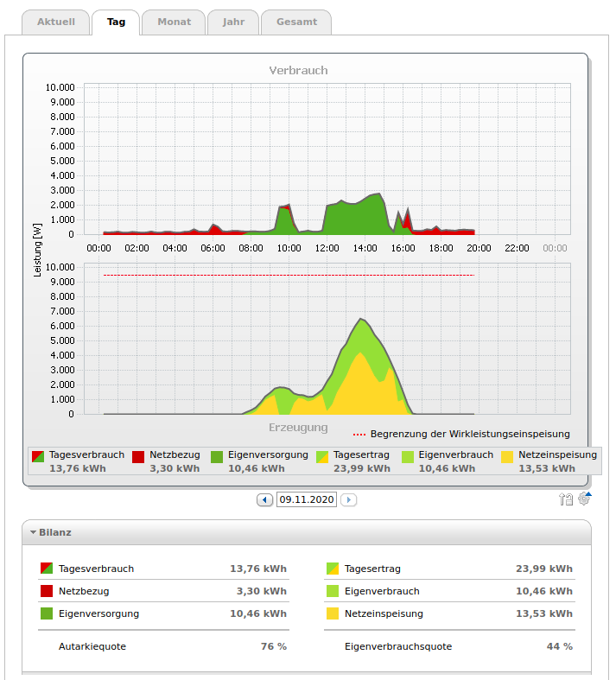
Task: Click Tagesertrag green-yellow legend icon
Action: pyautogui.click(x=323, y=456)
